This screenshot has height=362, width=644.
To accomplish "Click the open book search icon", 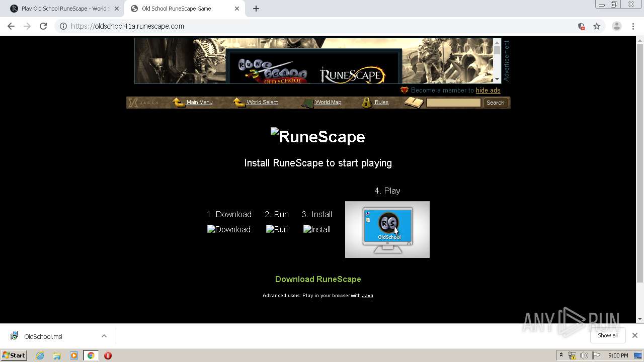I will [414, 103].
